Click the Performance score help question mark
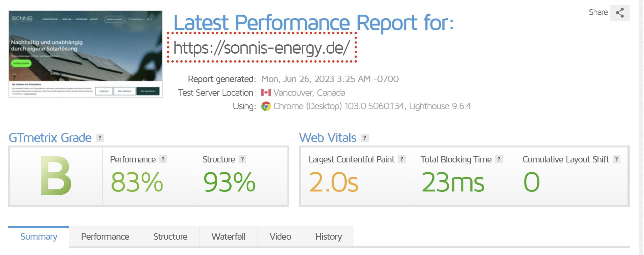Viewport: 644px width, 255px height. pos(163,159)
